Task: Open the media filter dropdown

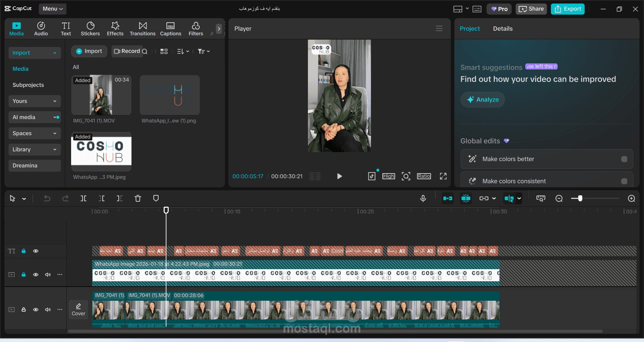Action: pos(204,51)
